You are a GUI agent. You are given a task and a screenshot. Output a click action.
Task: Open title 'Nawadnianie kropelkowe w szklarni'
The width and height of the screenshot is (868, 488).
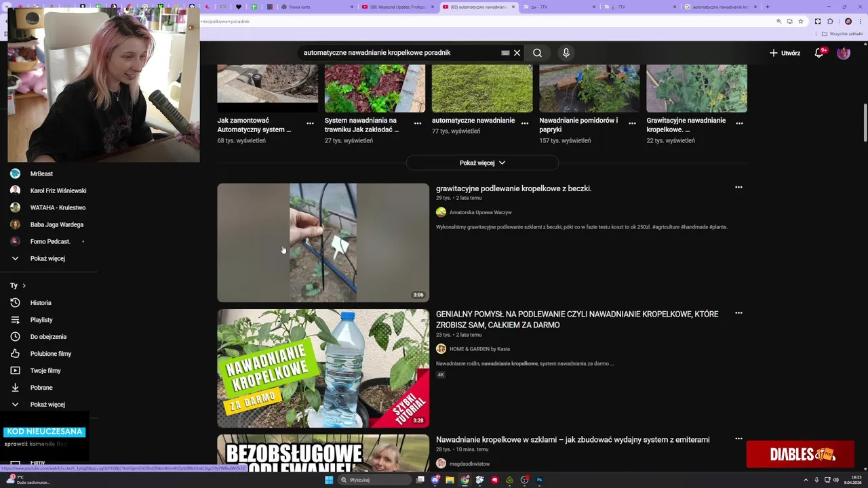[572, 440]
